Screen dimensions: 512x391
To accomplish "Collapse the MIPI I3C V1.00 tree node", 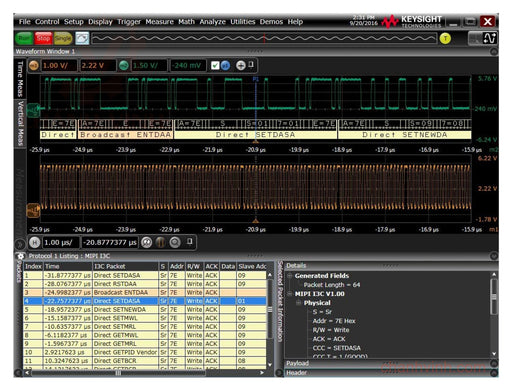I will pyautogui.click(x=290, y=294).
